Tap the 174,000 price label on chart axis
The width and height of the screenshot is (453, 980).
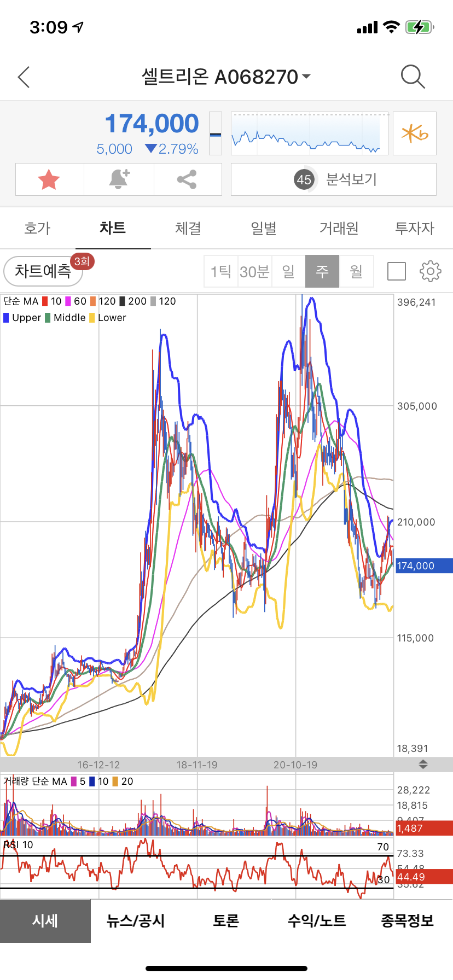[x=423, y=566]
